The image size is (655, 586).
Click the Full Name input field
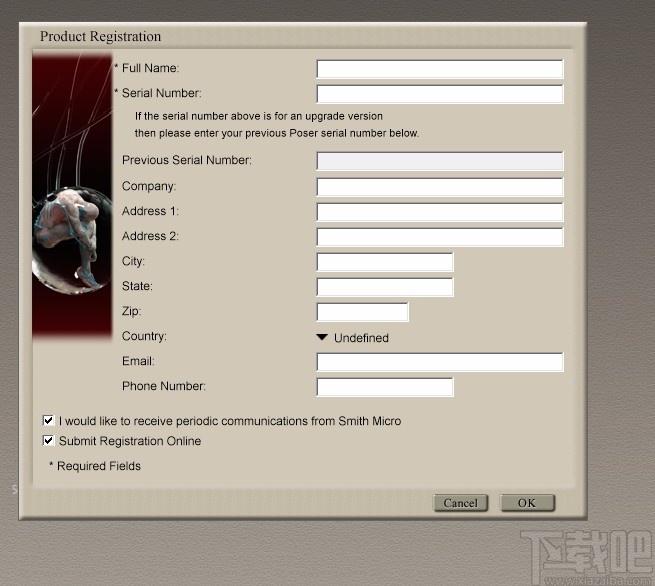[x=439, y=69]
